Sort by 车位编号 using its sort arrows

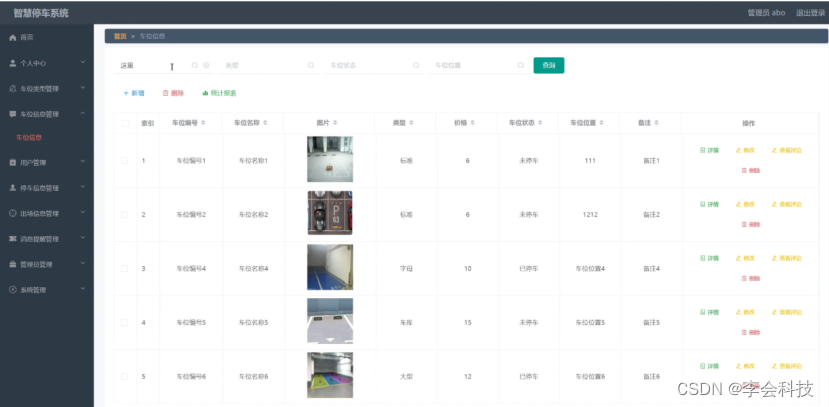click(204, 123)
